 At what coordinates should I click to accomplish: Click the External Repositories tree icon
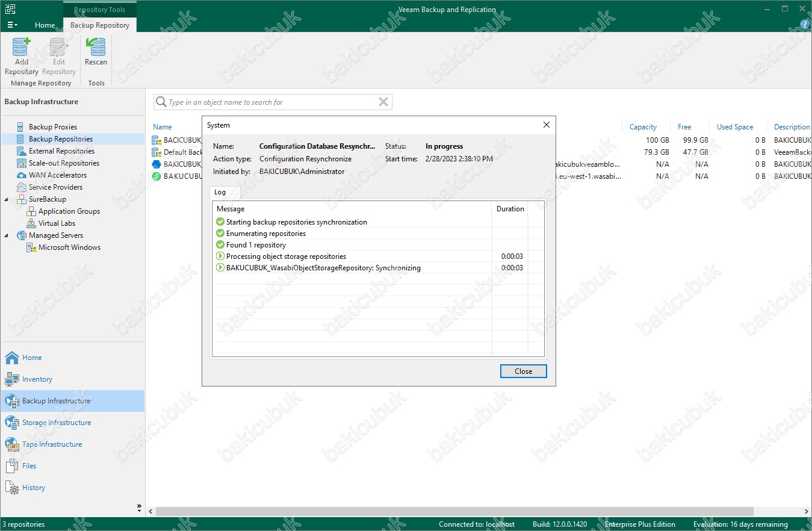pyautogui.click(x=22, y=151)
